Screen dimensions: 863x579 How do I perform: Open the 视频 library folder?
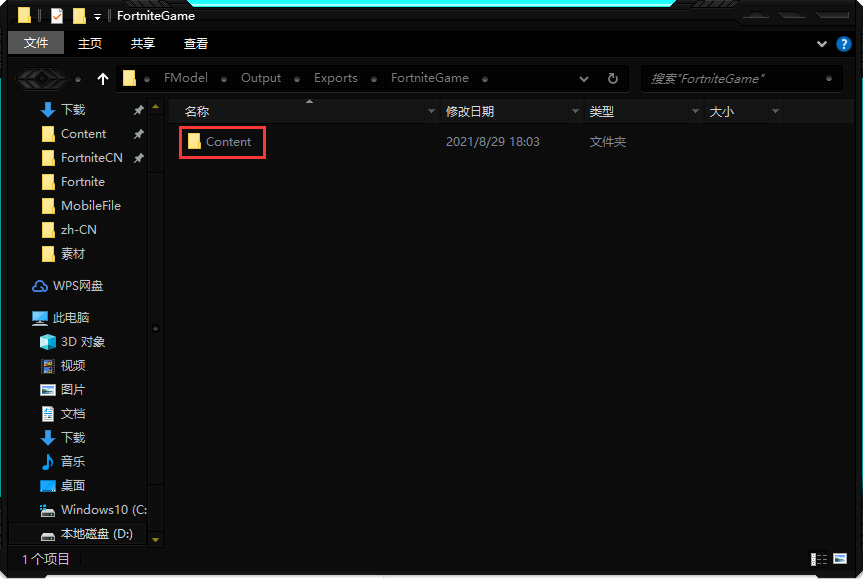click(73, 366)
